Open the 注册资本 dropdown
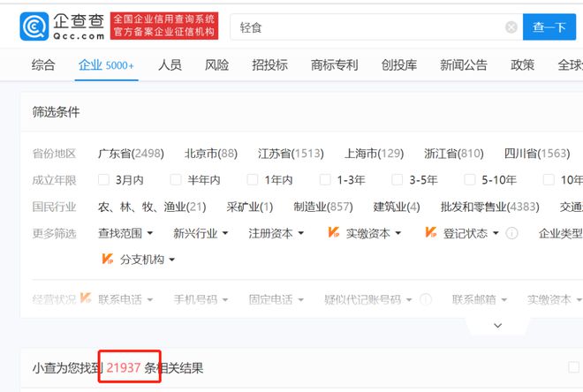583x392 pixels. (276, 233)
